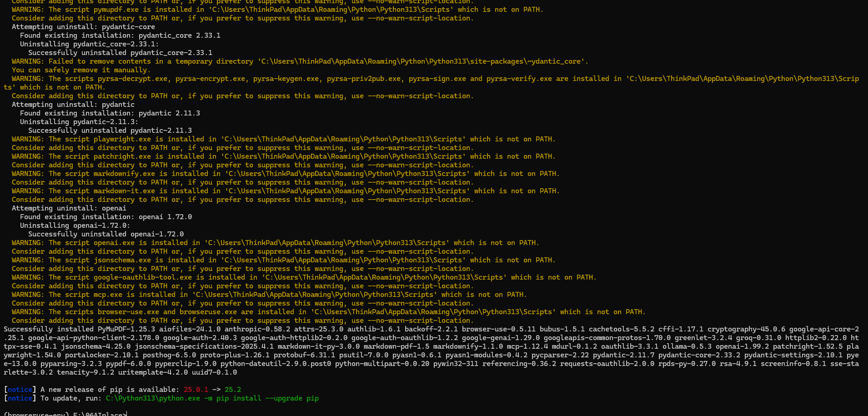The width and height of the screenshot is (868, 416).
Task: Click 'Found existing installation: pydantic_core 2.33.1'
Action: point(120,35)
